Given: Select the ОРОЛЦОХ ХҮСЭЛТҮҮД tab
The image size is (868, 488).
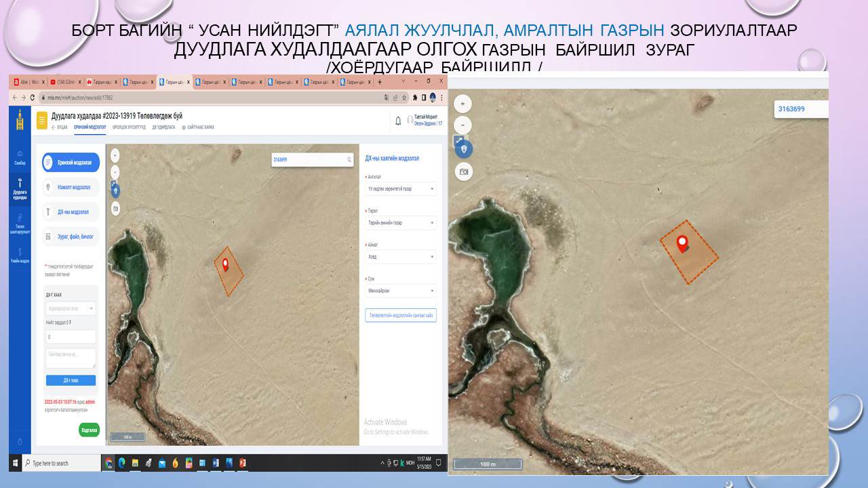Looking at the screenshot, I should coord(129,127).
